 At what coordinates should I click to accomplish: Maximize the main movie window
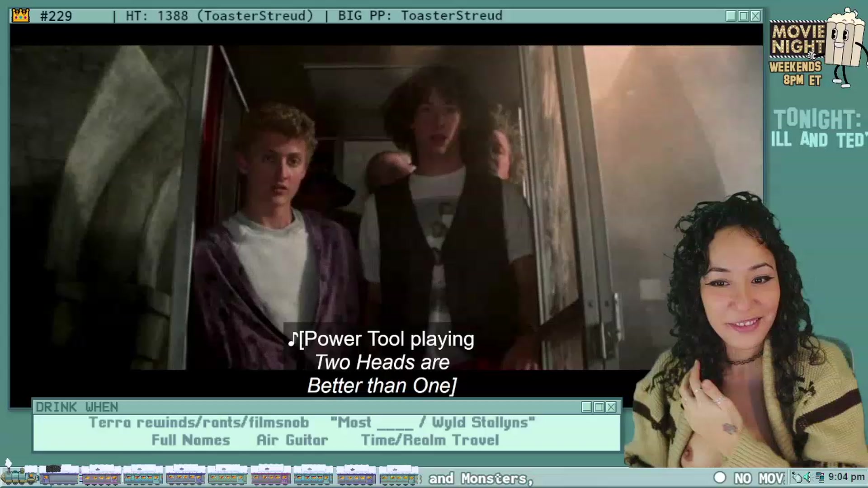pos(743,16)
